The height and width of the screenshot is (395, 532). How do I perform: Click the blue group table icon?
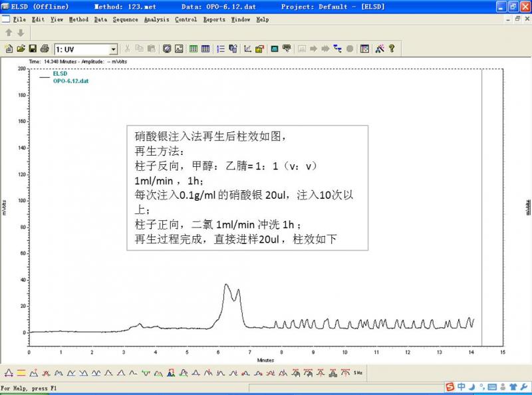coord(205,49)
